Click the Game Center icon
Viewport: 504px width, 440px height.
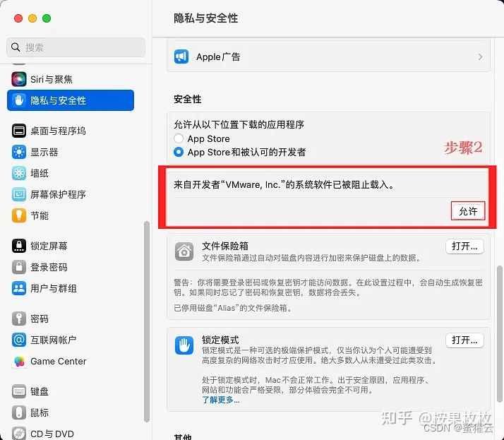[x=18, y=361]
